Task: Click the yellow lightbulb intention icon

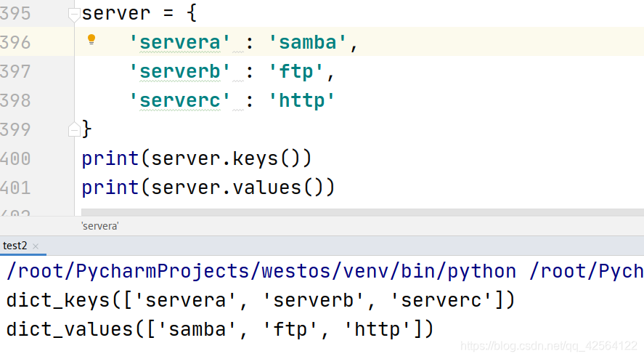Action: pyautogui.click(x=91, y=39)
